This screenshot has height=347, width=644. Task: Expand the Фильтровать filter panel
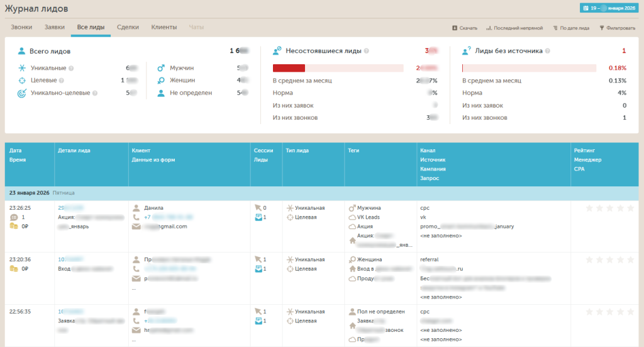[618, 28]
